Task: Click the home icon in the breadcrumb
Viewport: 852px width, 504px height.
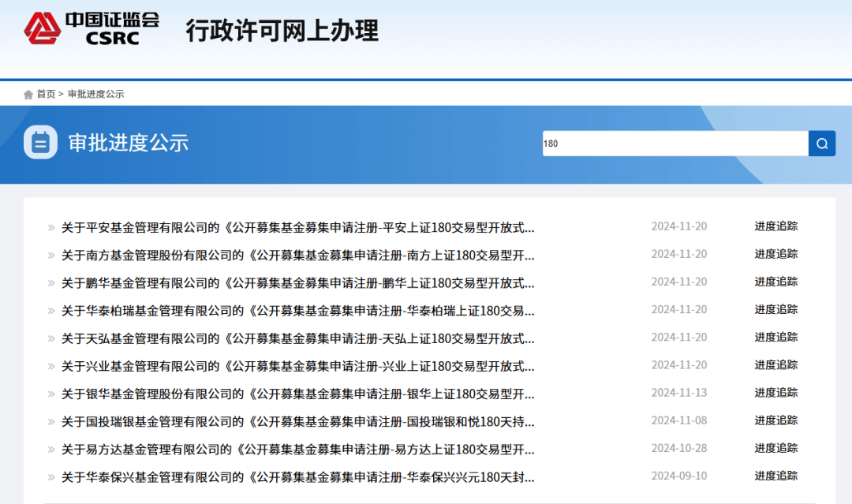Action: coord(28,95)
